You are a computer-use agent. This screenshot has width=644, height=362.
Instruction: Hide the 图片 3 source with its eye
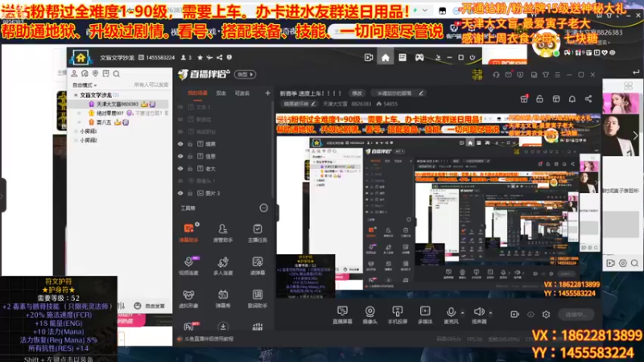click(x=180, y=193)
